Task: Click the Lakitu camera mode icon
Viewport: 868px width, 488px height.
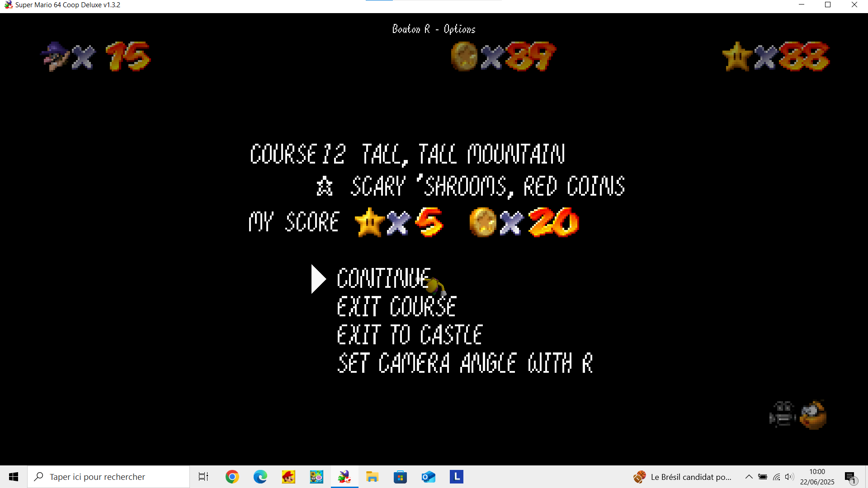Action: tap(813, 415)
